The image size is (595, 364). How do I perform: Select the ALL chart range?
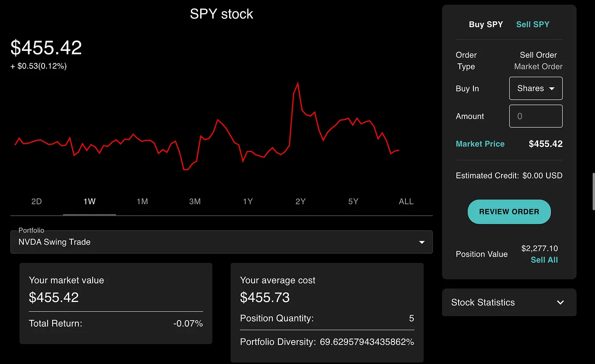[x=406, y=201]
